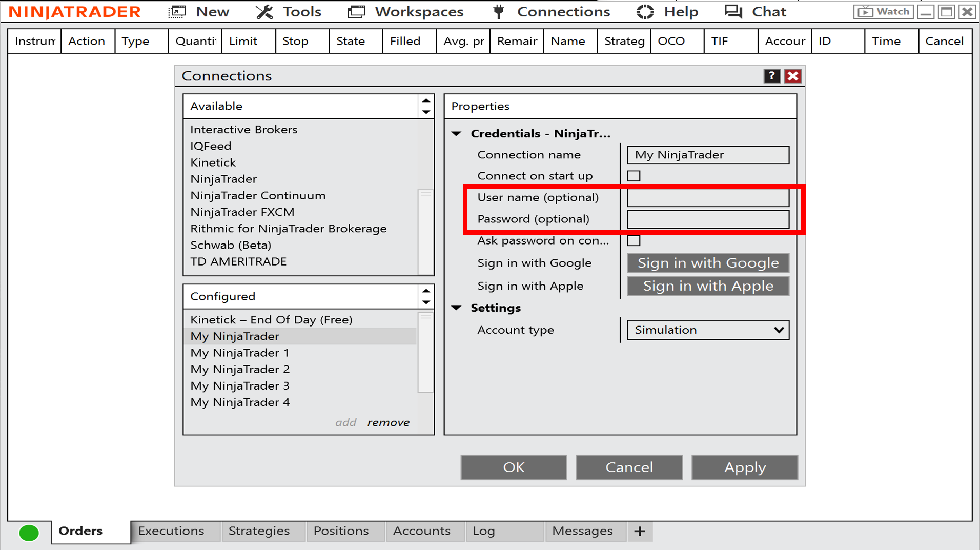
Task: Switch to the Executions tab
Action: [171, 532]
